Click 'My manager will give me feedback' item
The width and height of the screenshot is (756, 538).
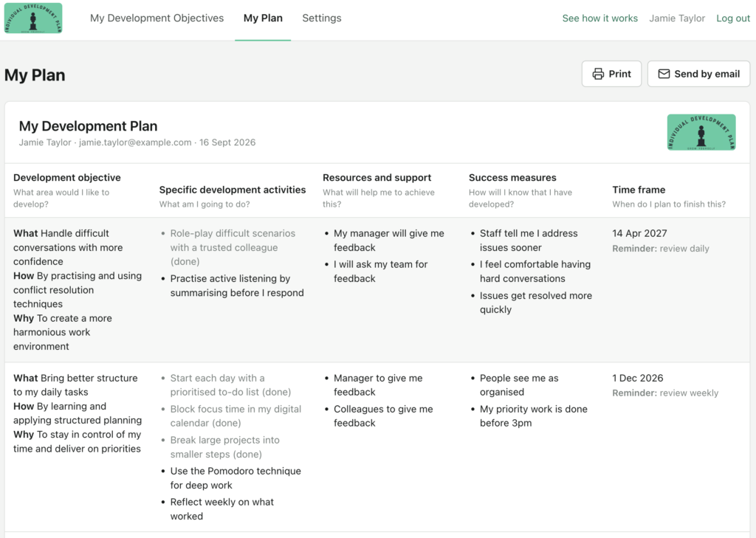click(388, 240)
